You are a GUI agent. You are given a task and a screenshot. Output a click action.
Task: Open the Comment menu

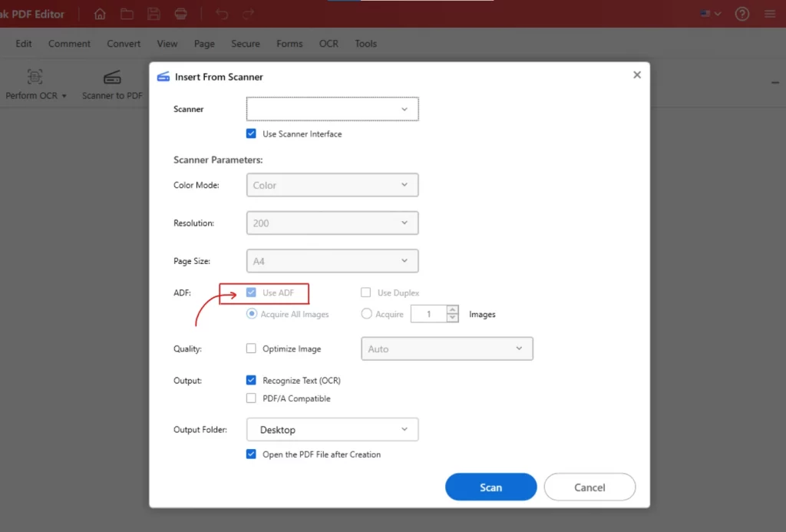pos(69,44)
